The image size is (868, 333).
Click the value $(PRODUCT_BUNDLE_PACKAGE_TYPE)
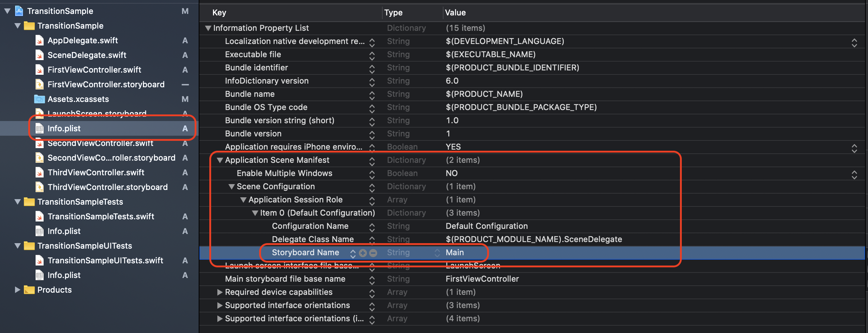tap(521, 107)
